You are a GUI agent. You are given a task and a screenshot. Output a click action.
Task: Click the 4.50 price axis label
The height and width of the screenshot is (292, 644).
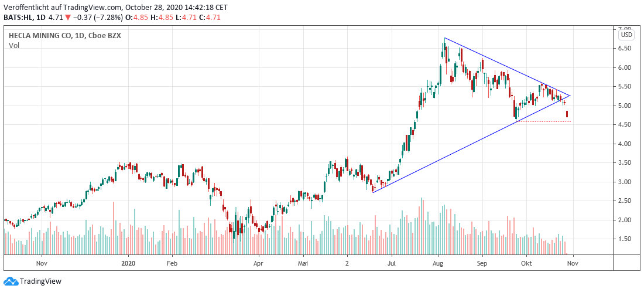[626, 125]
